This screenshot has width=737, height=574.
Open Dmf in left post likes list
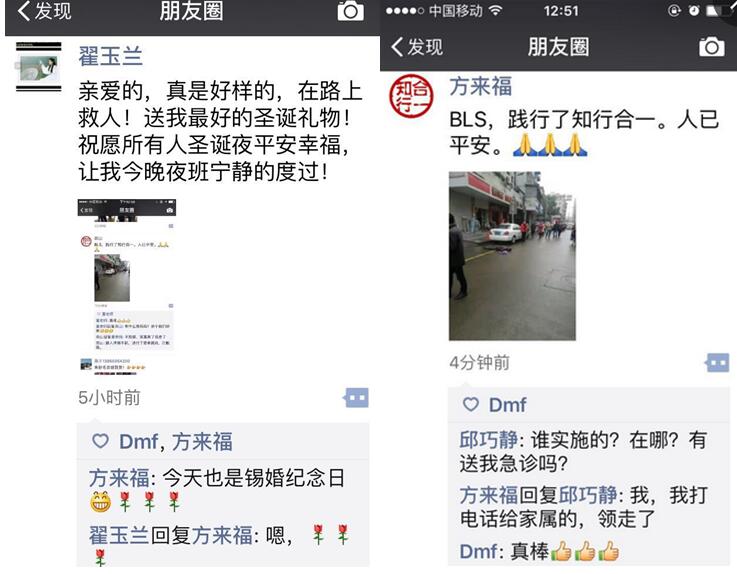pos(139,441)
